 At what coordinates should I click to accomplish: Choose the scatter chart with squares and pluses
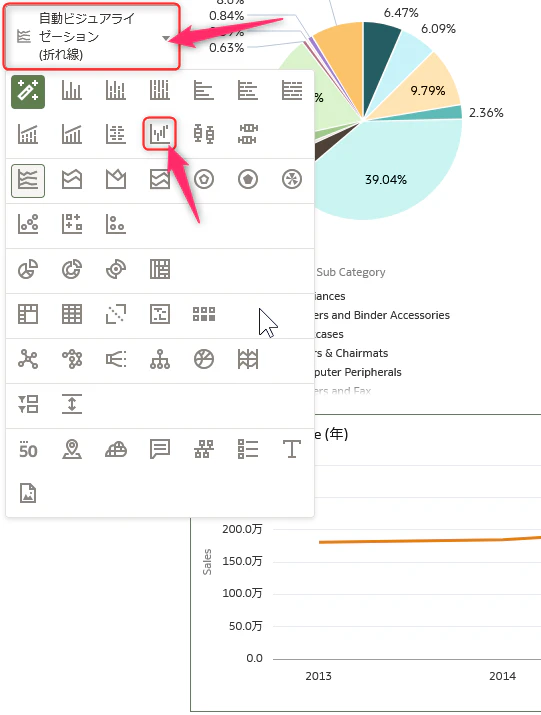tap(72, 224)
